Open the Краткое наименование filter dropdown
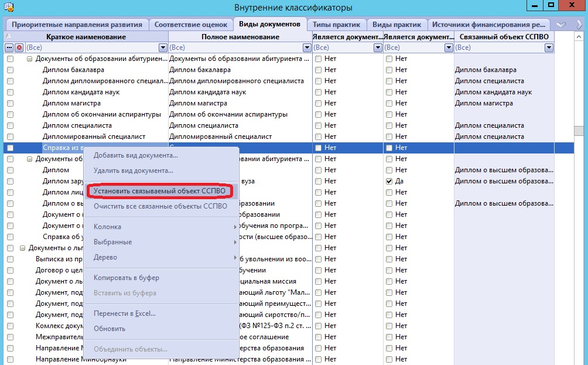 point(163,47)
